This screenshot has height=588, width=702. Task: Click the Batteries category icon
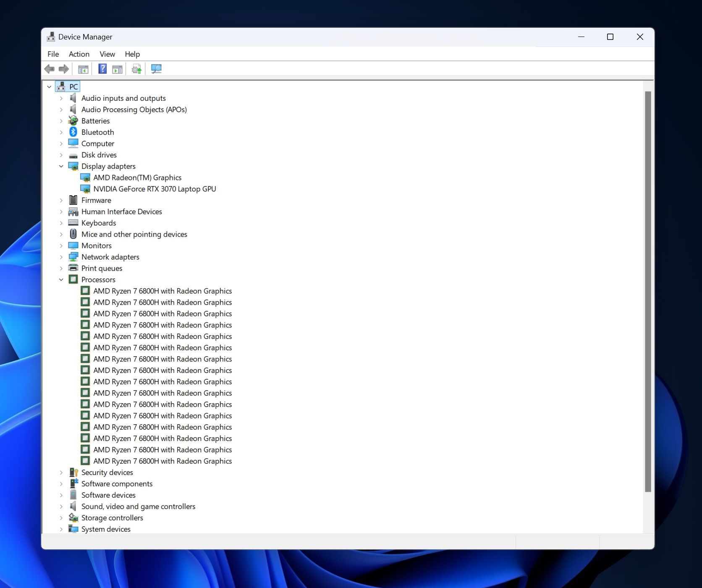[x=73, y=121]
